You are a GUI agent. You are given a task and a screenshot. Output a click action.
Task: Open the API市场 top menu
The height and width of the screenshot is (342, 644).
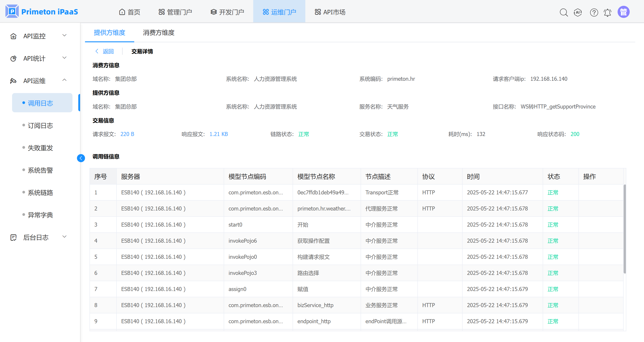330,12
